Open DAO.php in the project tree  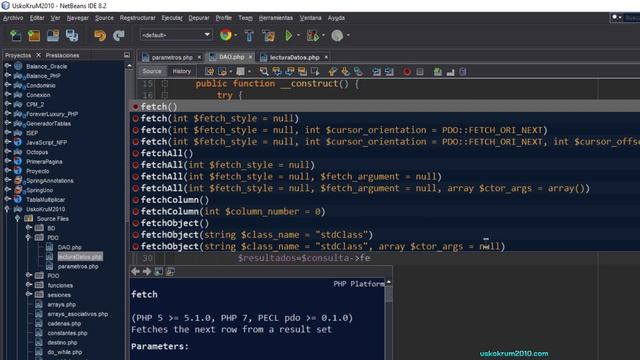69,247
